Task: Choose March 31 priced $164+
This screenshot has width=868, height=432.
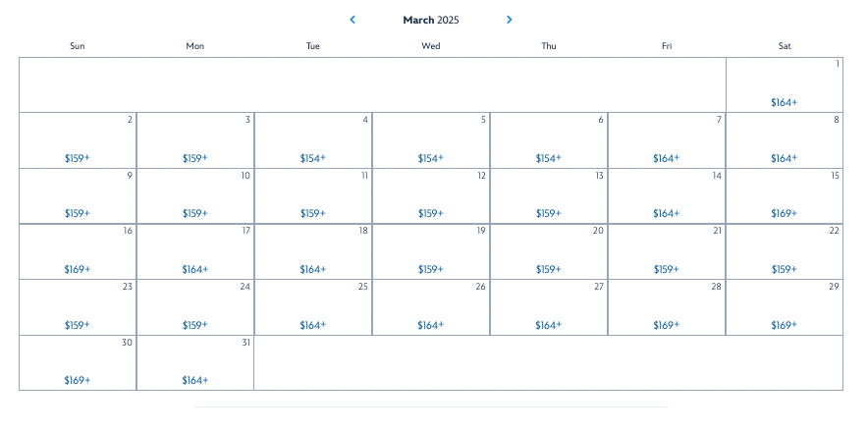Action: [195, 363]
